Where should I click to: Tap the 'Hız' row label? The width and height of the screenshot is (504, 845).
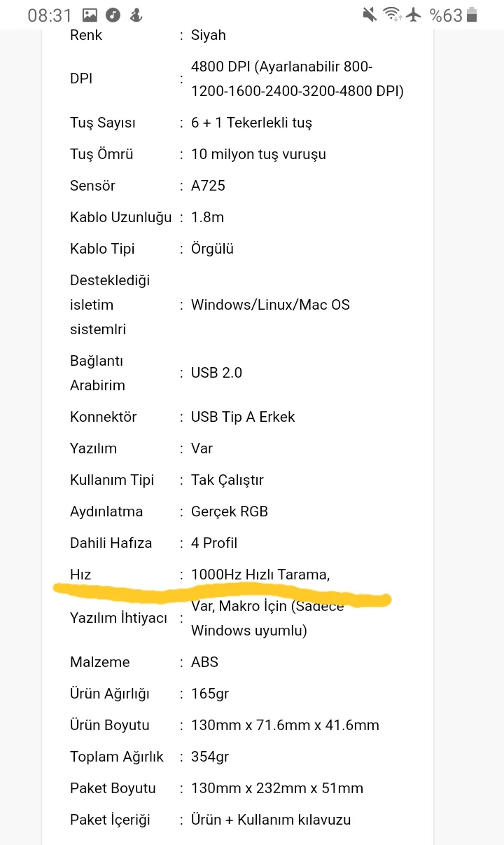[x=80, y=575]
